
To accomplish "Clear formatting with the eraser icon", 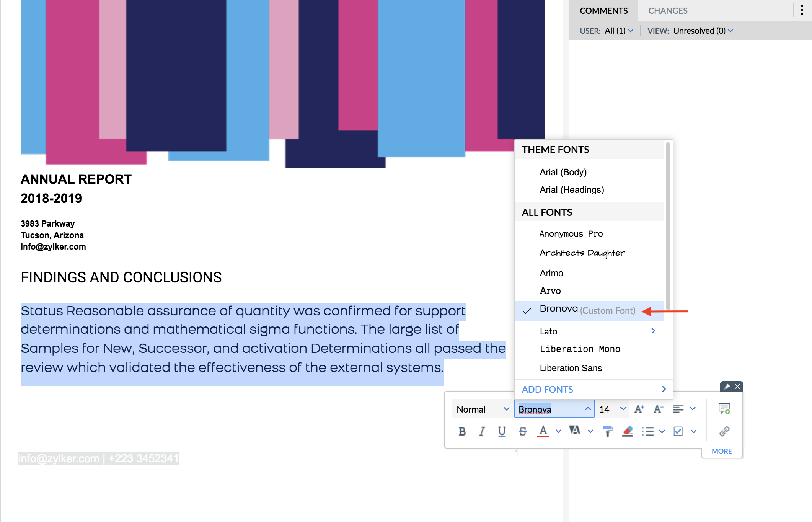I will click(627, 431).
